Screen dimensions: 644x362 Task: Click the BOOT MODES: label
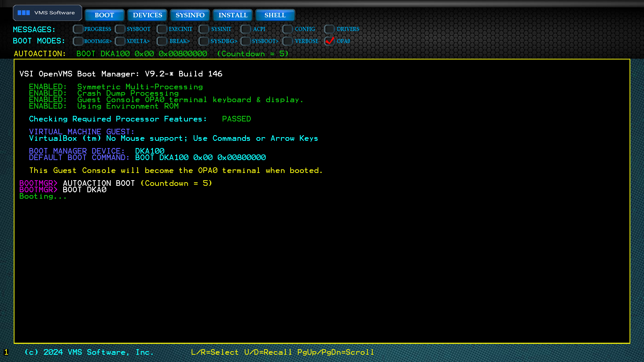[x=39, y=41]
